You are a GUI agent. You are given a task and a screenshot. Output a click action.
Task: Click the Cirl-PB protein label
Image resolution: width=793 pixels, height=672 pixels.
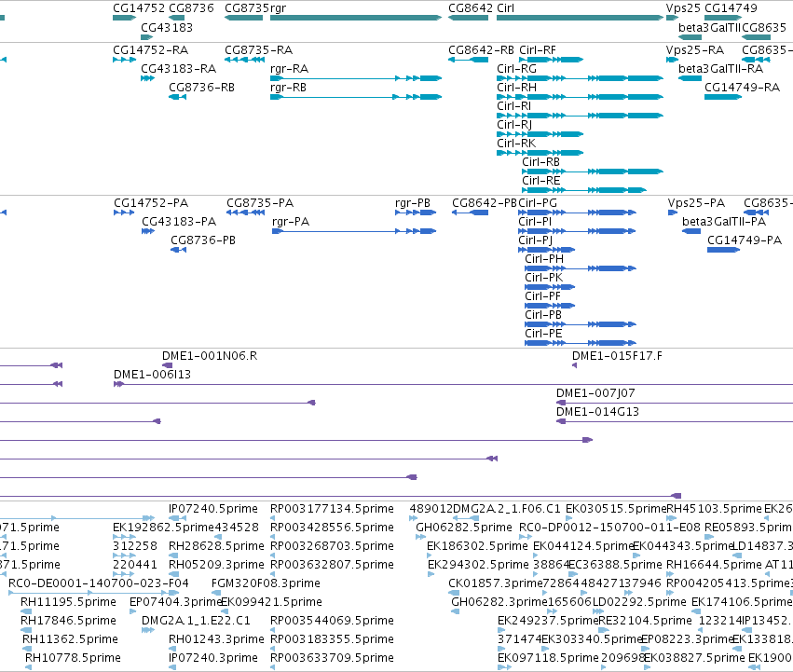coord(543,315)
